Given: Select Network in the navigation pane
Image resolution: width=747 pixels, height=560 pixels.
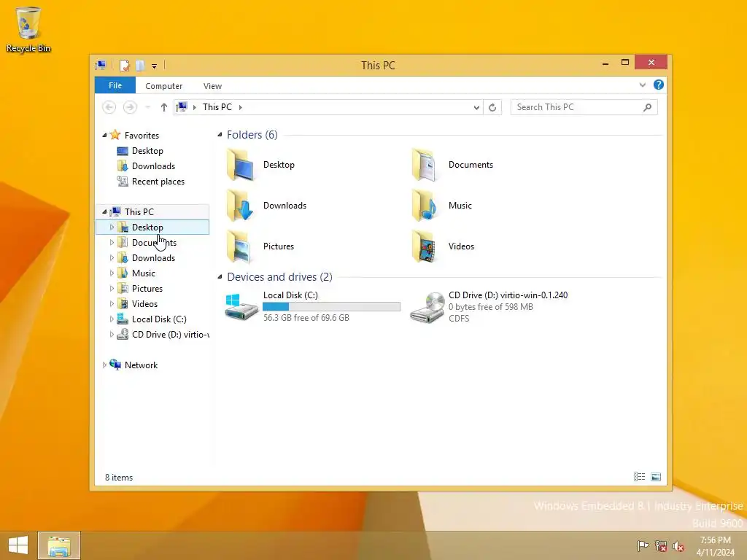Looking at the screenshot, I should pyautogui.click(x=141, y=365).
